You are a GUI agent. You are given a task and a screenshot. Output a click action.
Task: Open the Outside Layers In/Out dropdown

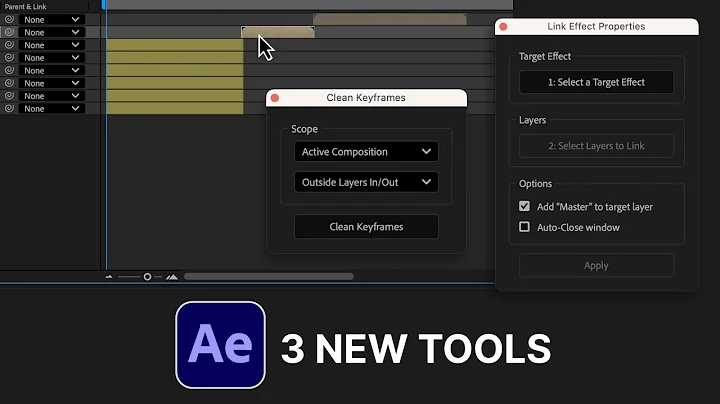[366, 182]
